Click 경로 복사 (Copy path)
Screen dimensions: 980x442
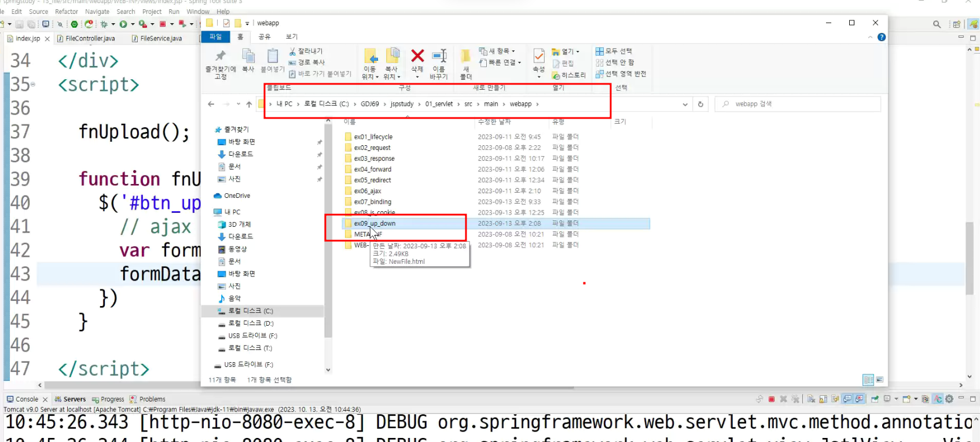307,62
